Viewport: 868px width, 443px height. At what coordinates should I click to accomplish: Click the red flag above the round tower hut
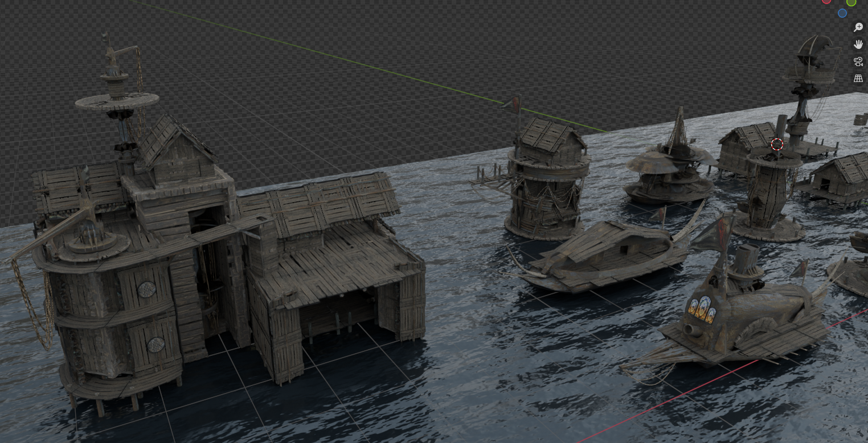pos(515,104)
